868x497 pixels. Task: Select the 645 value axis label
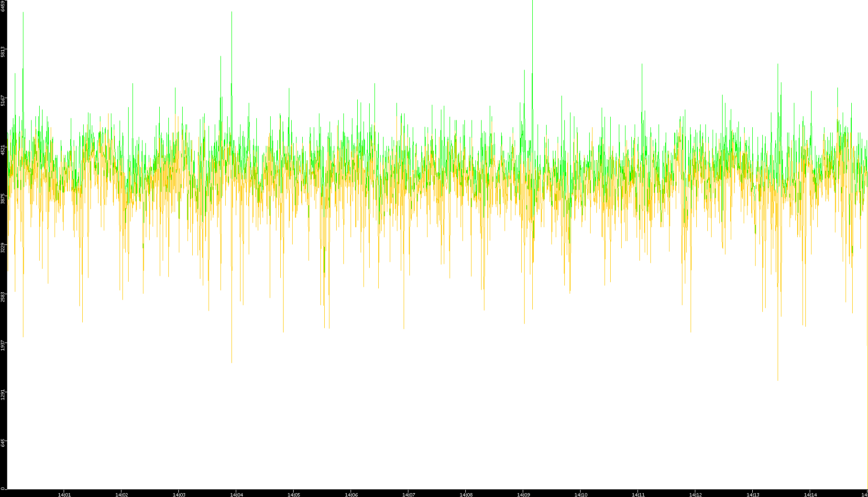click(x=3, y=443)
